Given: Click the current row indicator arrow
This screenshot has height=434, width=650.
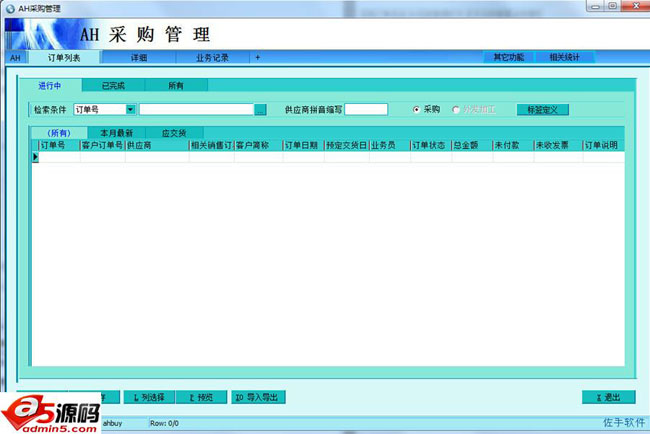Looking at the screenshot, I should point(35,157).
